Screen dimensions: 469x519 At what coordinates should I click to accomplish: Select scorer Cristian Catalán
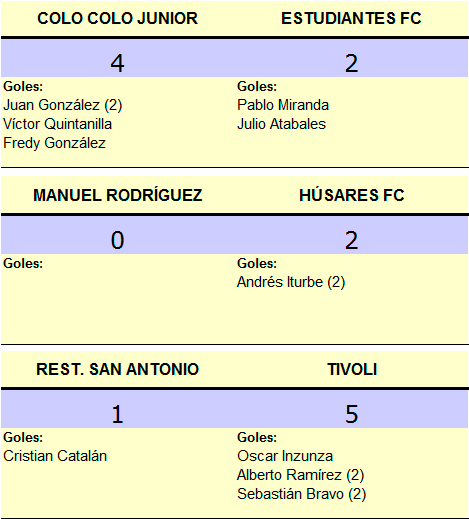[x=55, y=456]
